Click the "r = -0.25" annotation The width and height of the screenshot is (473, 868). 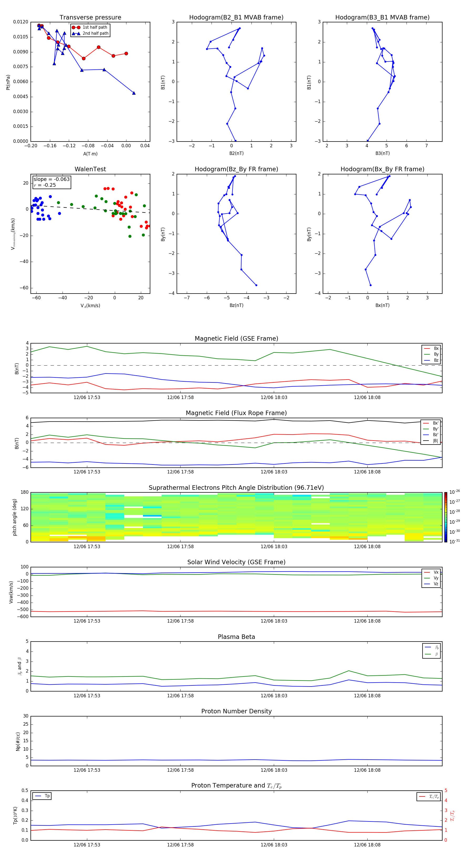click(x=45, y=185)
